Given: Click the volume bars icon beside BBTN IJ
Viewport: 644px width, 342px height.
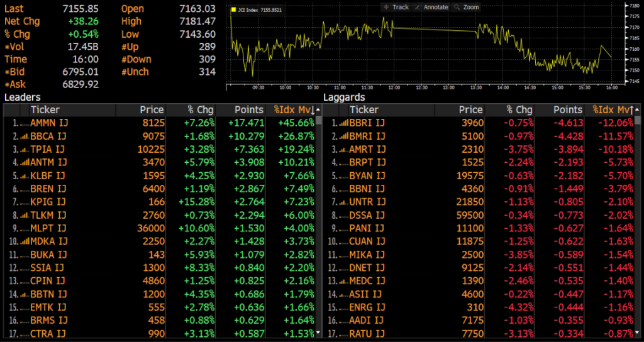Looking at the screenshot, I should (25, 294).
